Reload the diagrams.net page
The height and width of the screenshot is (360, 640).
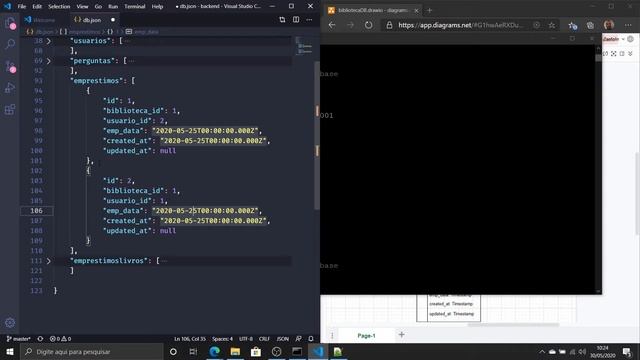(x=369, y=25)
